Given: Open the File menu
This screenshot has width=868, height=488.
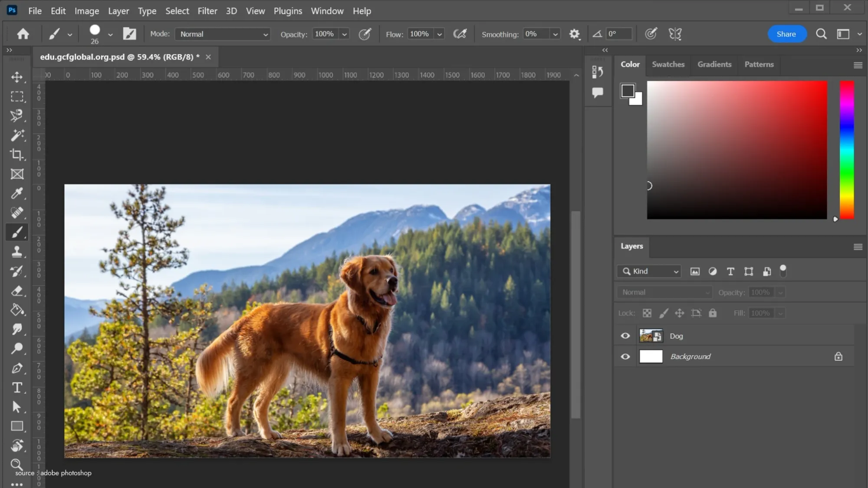Looking at the screenshot, I should (x=35, y=11).
